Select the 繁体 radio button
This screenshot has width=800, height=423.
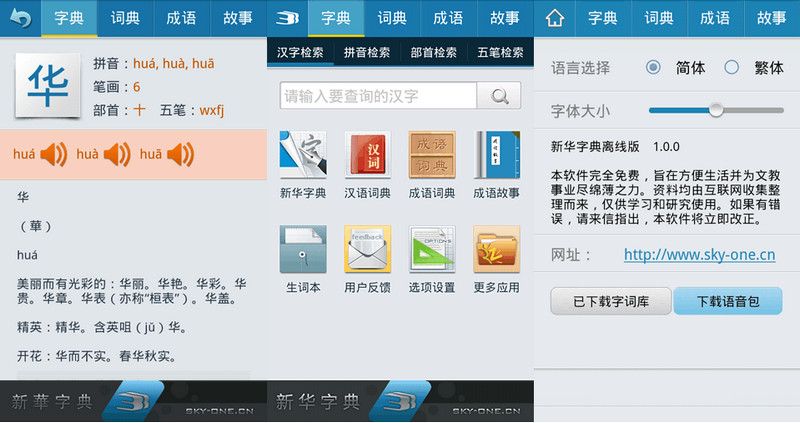click(x=732, y=67)
